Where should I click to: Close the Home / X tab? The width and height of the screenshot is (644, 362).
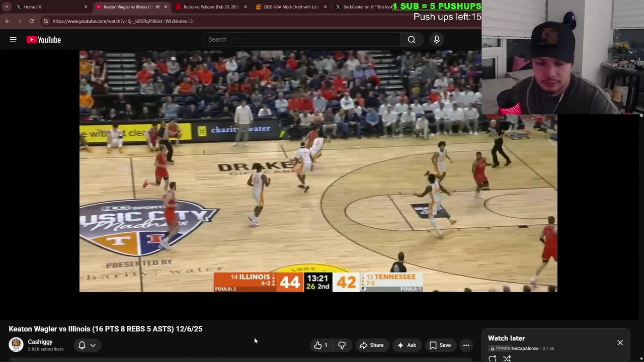coord(86,7)
